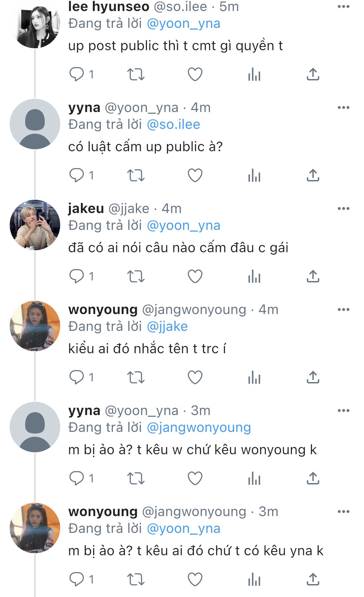The width and height of the screenshot is (364, 597).
Task: Open the wonyoung display name on @jjake reply
Action: (103, 310)
